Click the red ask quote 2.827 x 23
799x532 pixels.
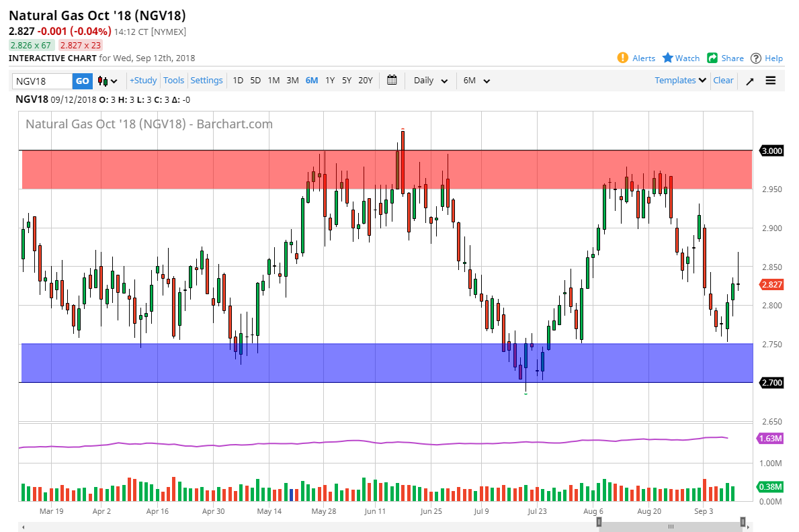81,46
